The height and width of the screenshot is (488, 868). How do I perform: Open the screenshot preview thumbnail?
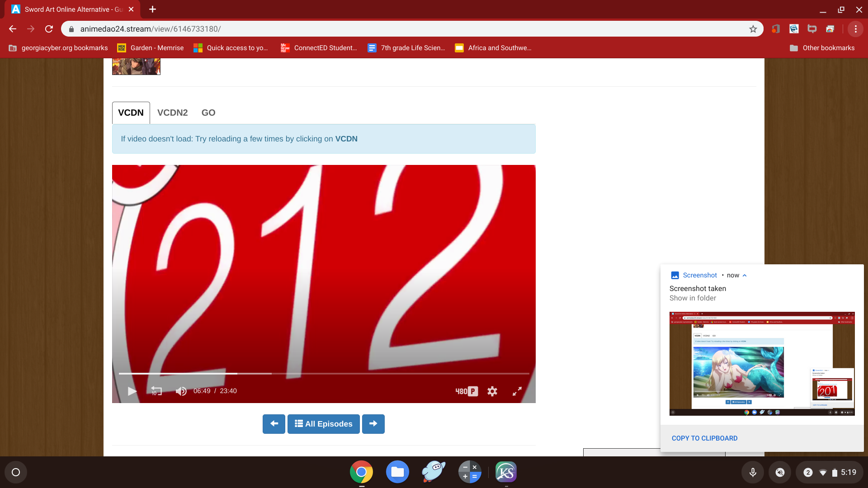pos(762,364)
